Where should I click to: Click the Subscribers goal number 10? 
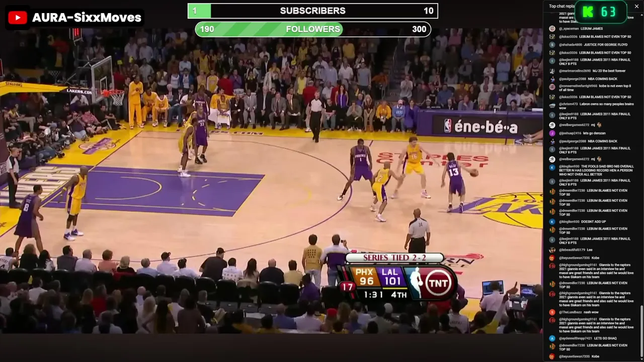[428, 11]
